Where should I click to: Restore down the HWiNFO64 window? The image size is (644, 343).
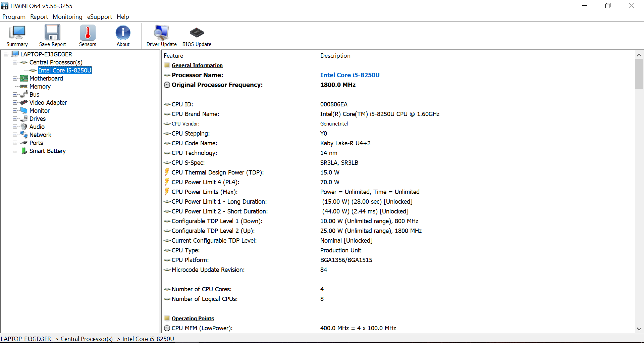tap(608, 6)
